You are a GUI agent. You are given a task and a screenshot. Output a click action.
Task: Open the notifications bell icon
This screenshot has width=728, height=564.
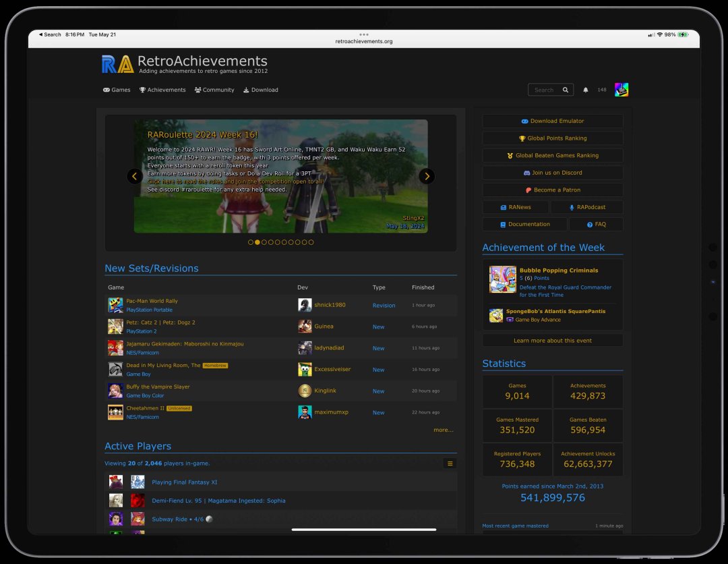point(585,90)
